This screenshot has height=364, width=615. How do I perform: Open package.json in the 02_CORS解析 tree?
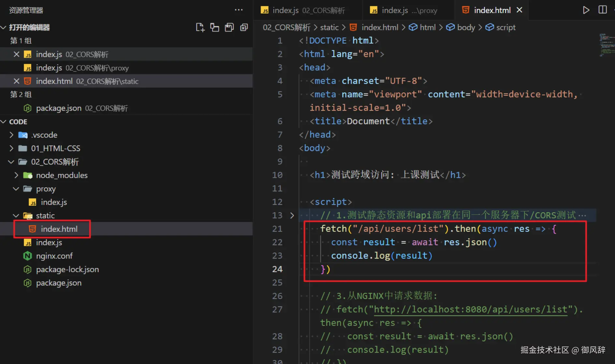[126, 283]
